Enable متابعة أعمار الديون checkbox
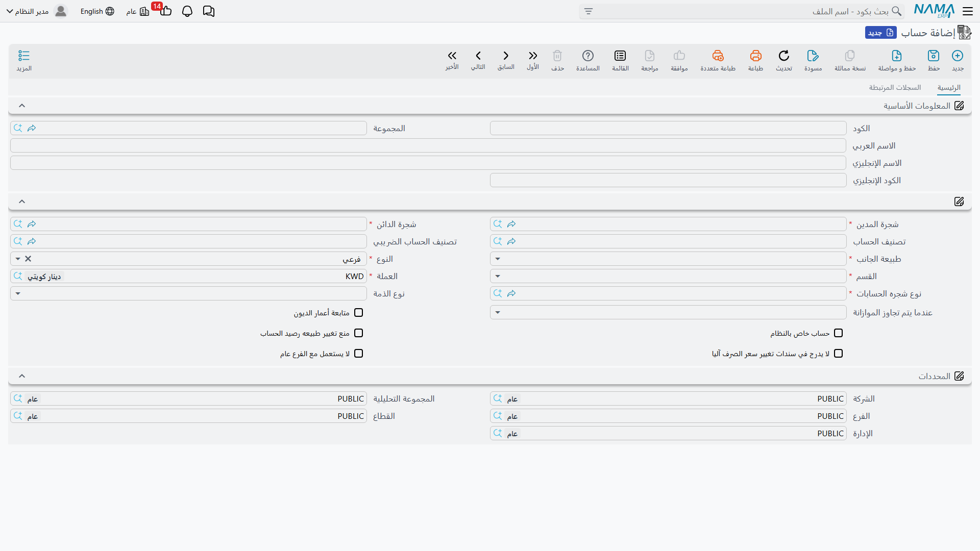 pos(359,313)
